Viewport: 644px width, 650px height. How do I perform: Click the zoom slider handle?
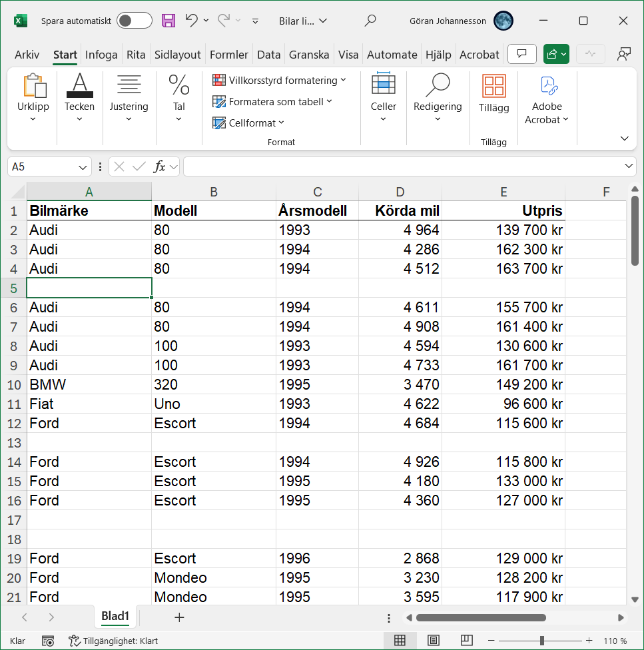click(x=542, y=641)
